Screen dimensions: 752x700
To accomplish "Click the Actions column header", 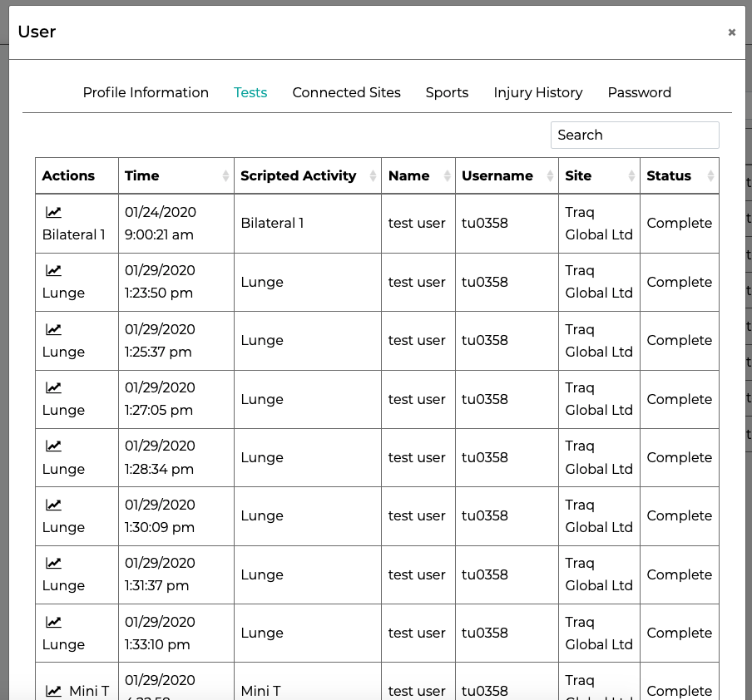I will [x=77, y=176].
